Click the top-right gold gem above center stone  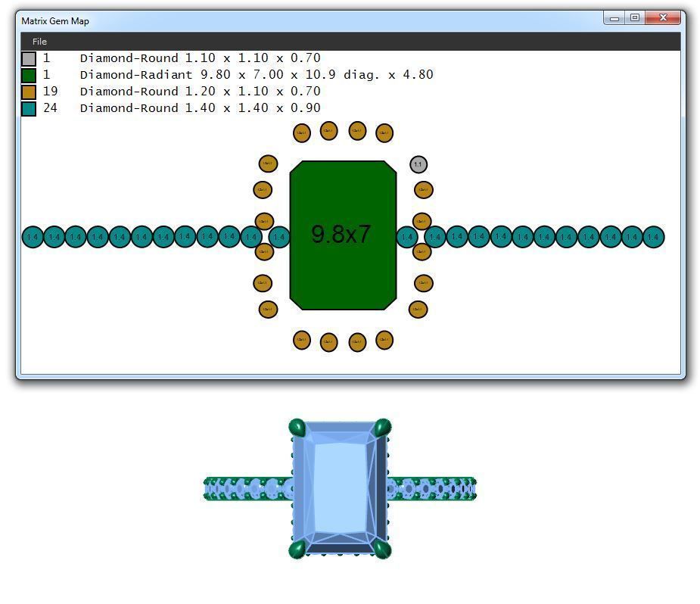(x=384, y=133)
